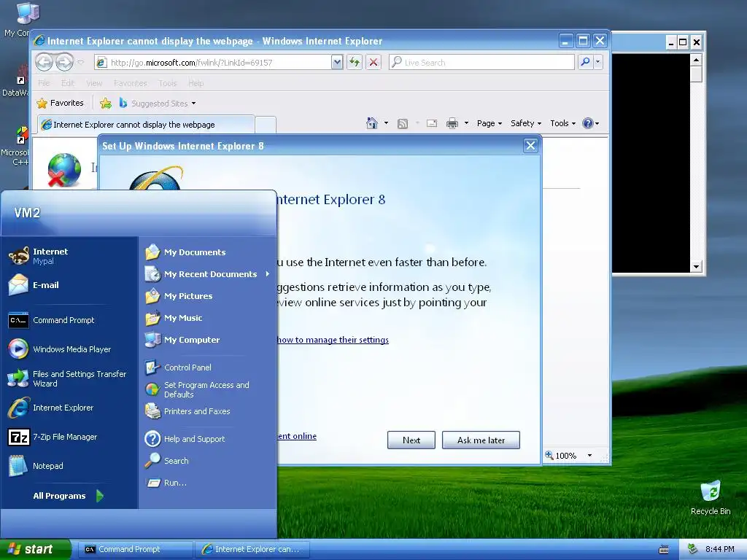Open the IE Help icon dropdown
The image size is (747, 560).
(x=591, y=123)
